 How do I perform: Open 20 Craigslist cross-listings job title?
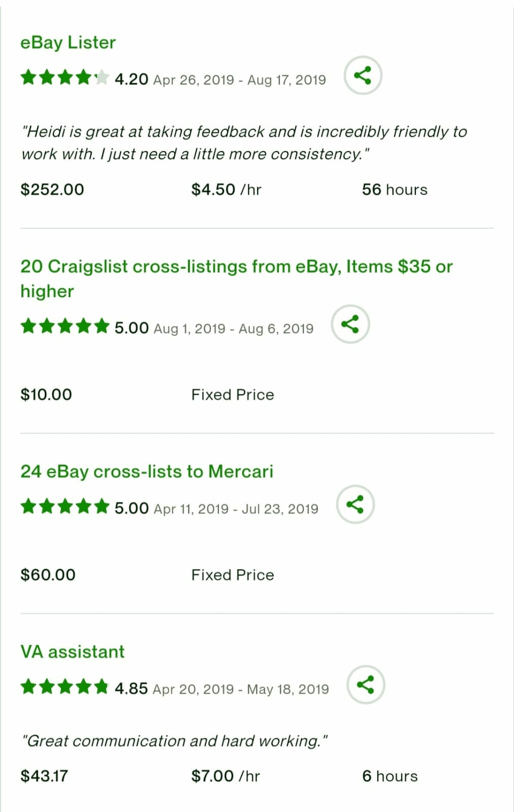(x=237, y=279)
